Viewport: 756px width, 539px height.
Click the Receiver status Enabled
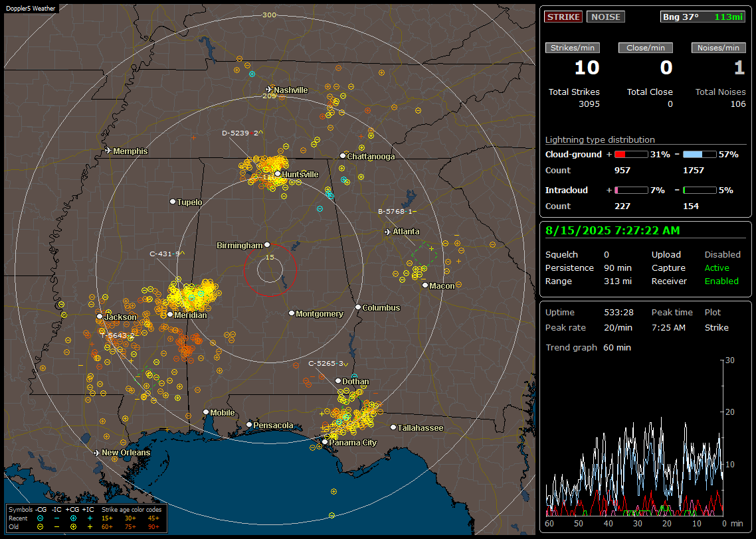click(x=721, y=281)
